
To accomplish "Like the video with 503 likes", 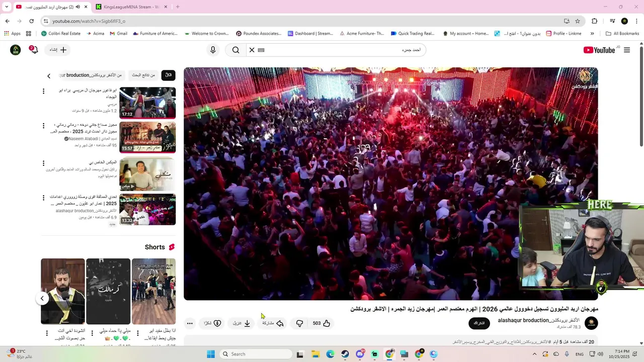I will [321, 323].
